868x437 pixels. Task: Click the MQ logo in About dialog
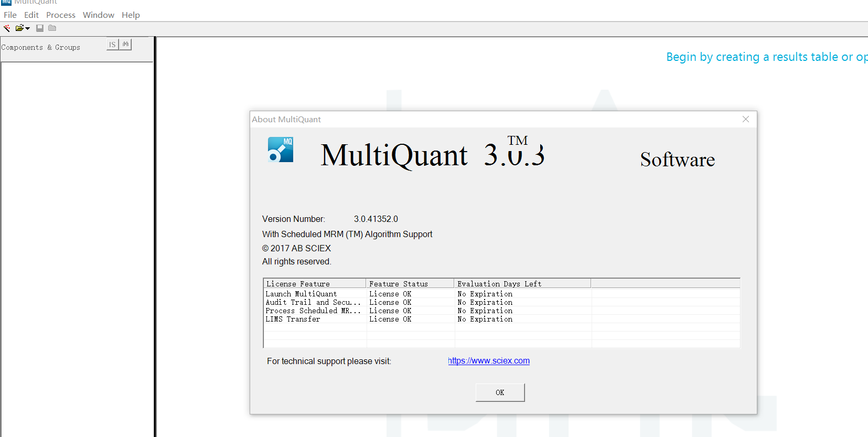tap(281, 150)
